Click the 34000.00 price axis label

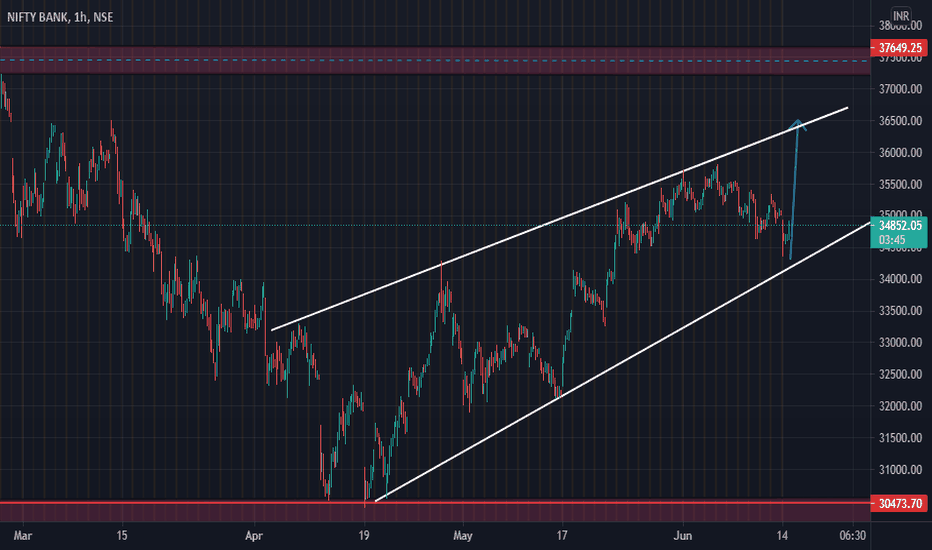pyautogui.click(x=900, y=279)
